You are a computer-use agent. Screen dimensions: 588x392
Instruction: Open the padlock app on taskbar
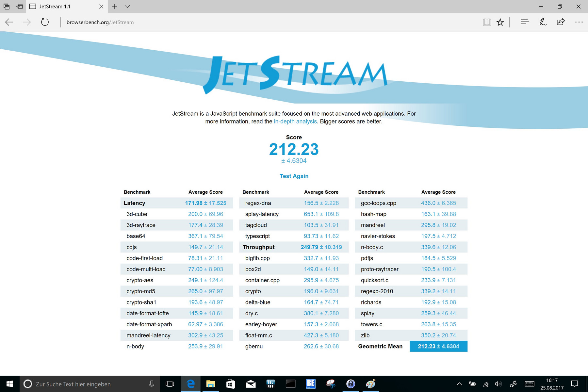click(351, 384)
